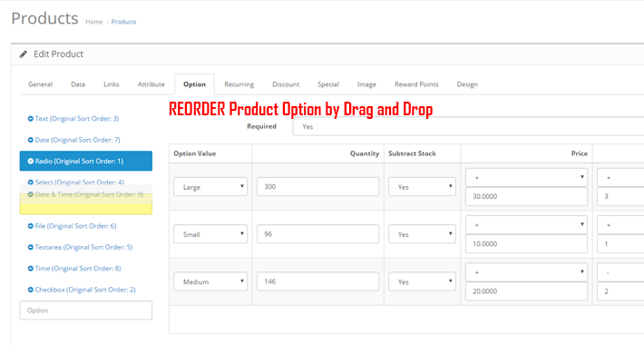Open the Reward Points tab
The width and height of the screenshot is (644, 345).
pos(416,84)
